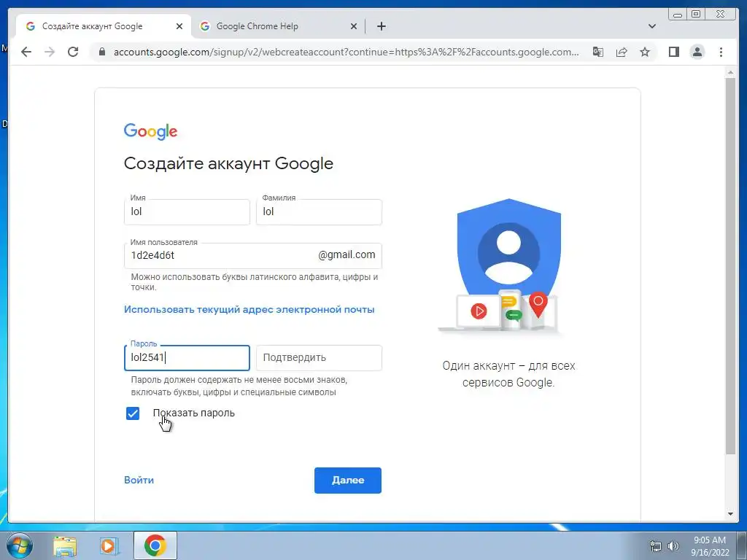
Task: Expand the tab search chevron
Action: pos(652,26)
